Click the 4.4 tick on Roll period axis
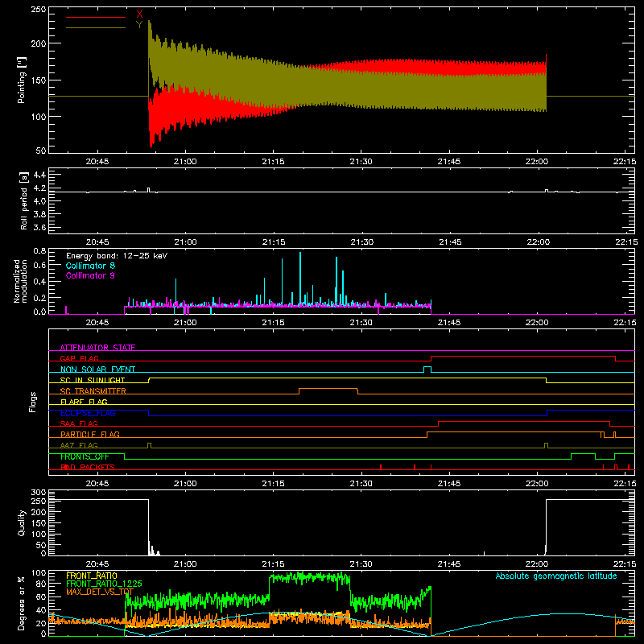 point(39,175)
